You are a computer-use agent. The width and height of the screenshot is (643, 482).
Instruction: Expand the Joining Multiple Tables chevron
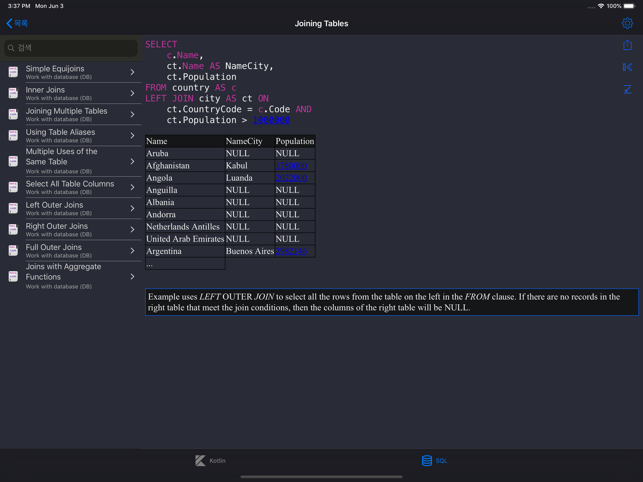coord(132,114)
